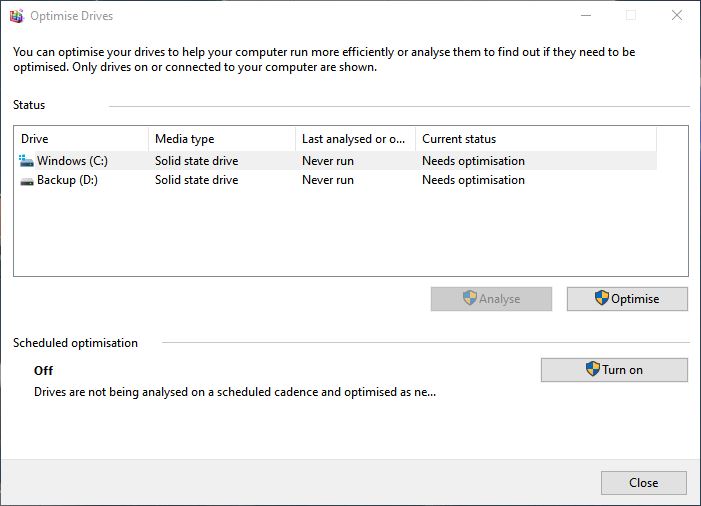The height and width of the screenshot is (506, 701).
Task: Select the Backup (D:) drive row
Action: (336, 180)
